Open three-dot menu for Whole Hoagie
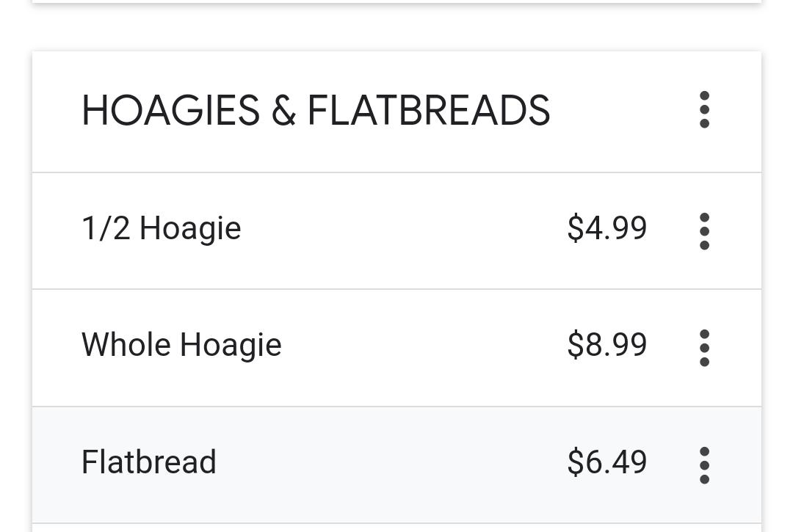The height and width of the screenshot is (532, 793). pos(704,348)
